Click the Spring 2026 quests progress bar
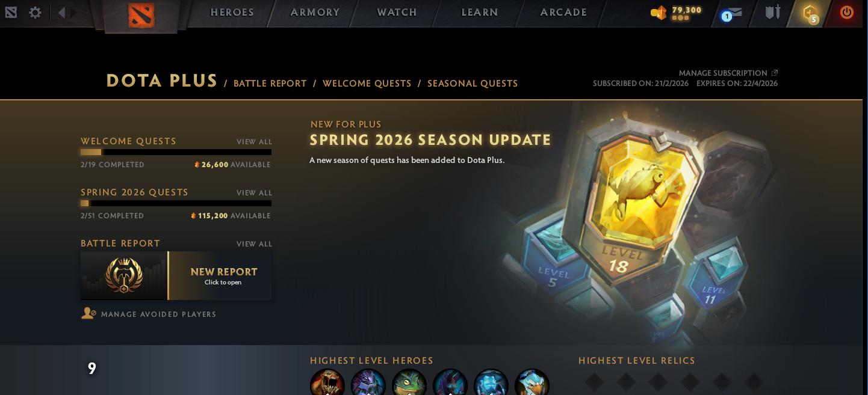The image size is (868, 395). (176, 203)
